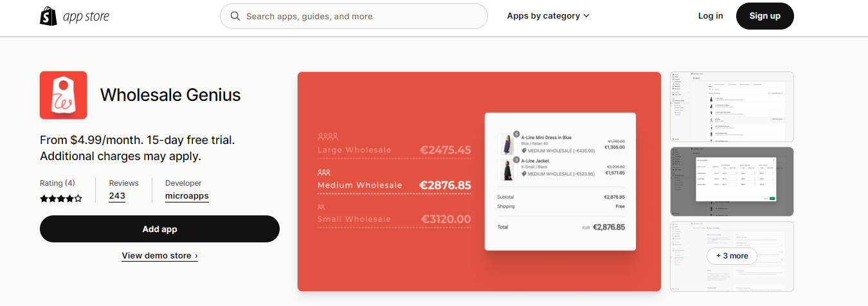Click the Wholesale Genius app icon
This screenshot has height=306, width=868.
(63, 95)
